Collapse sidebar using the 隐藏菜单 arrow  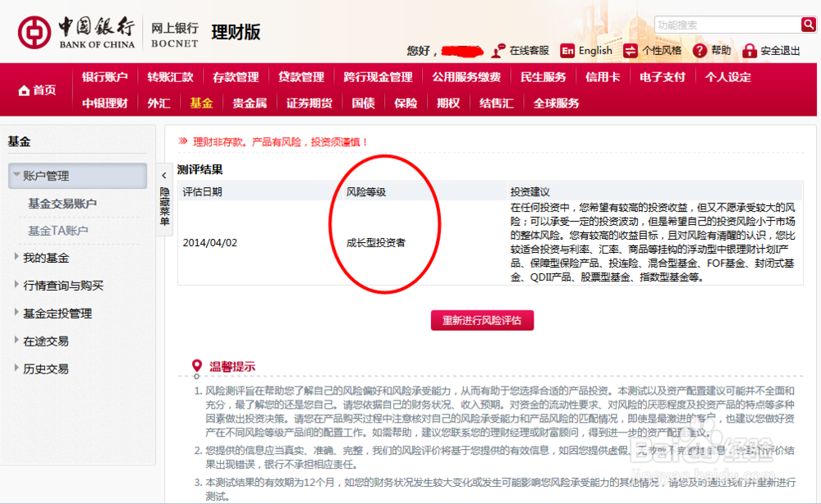(x=164, y=176)
